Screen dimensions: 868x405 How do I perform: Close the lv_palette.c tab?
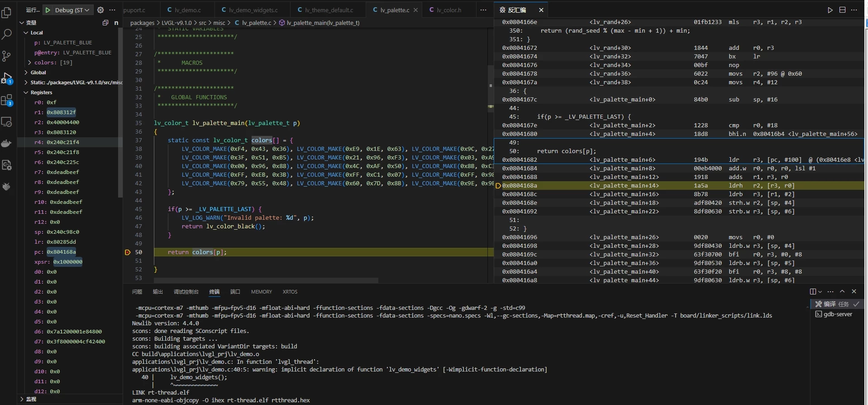pos(415,10)
